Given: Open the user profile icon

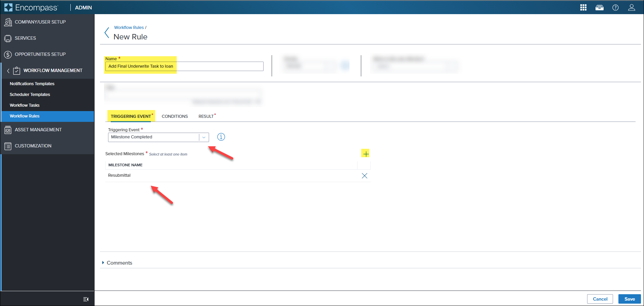Looking at the screenshot, I should point(632,7).
